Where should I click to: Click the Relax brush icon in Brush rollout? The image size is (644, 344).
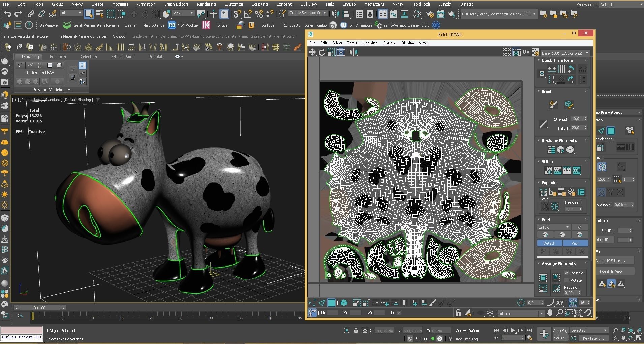tap(569, 104)
